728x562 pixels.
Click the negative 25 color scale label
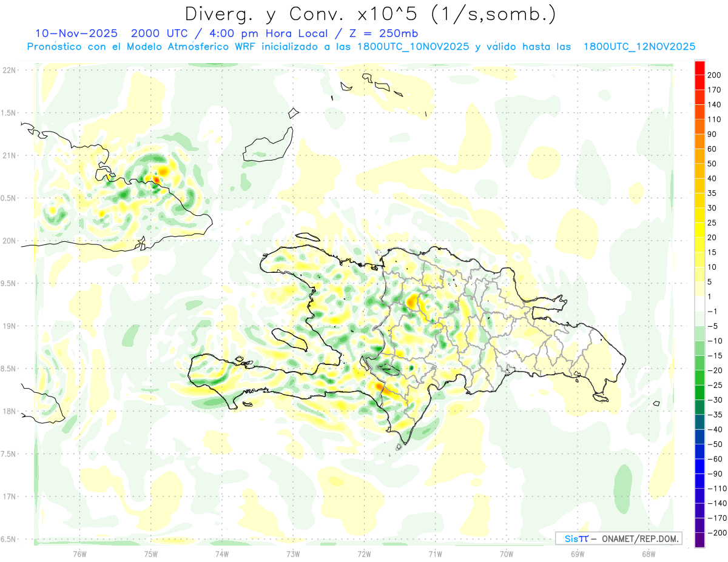tap(716, 385)
